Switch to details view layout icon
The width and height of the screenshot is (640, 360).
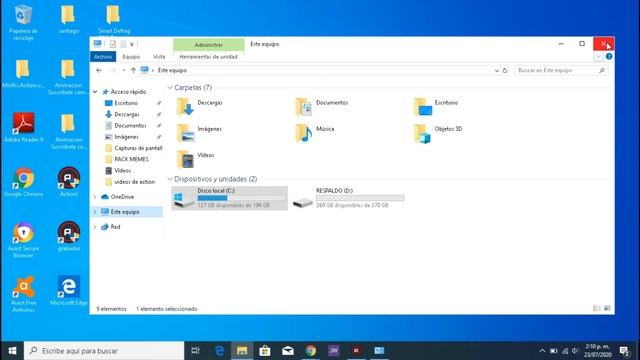[597, 309]
